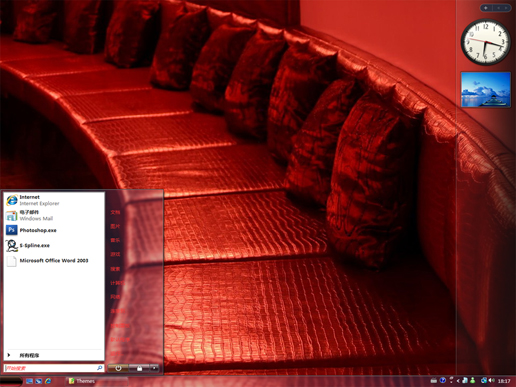
Task: Click the green user messenger tray icon
Action: (x=473, y=380)
